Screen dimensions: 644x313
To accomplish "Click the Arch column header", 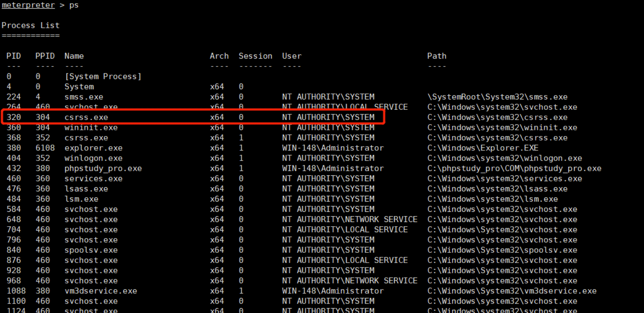I will [x=219, y=56].
